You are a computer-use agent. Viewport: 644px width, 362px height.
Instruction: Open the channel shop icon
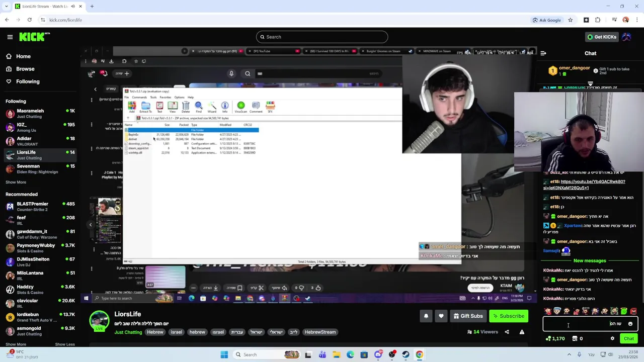(x=575, y=339)
